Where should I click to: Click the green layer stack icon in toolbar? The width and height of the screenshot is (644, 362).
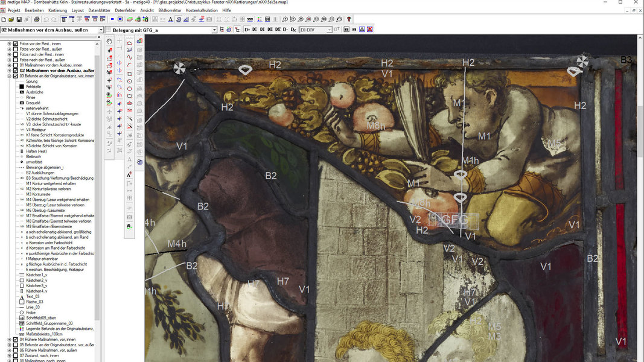(x=130, y=19)
